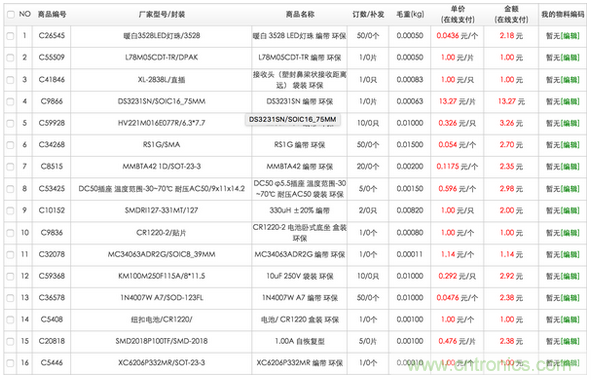
Task: Click the edit link for row 15 C20818
Action: point(570,342)
